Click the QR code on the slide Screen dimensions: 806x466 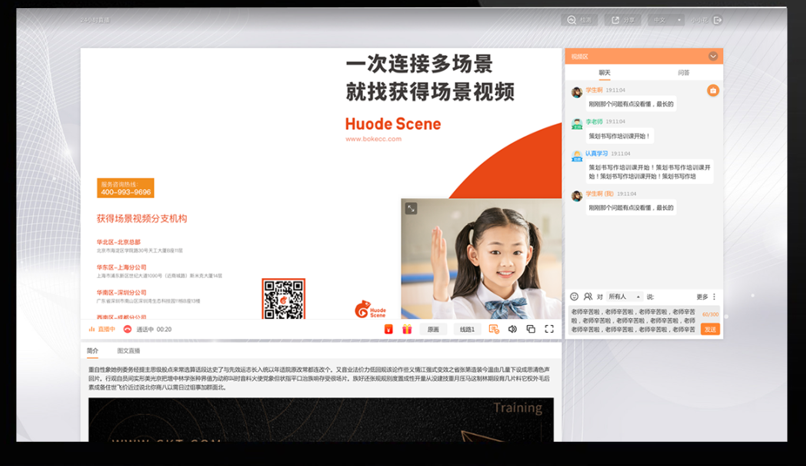click(x=283, y=299)
